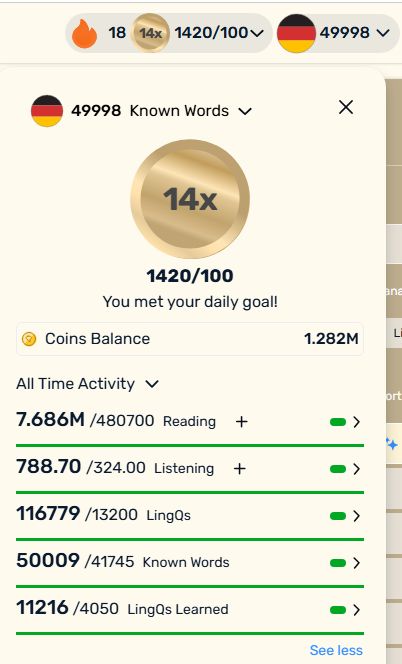Click the blue sparkle icon at right edge
The width and height of the screenshot is (402, 664).
391,444
